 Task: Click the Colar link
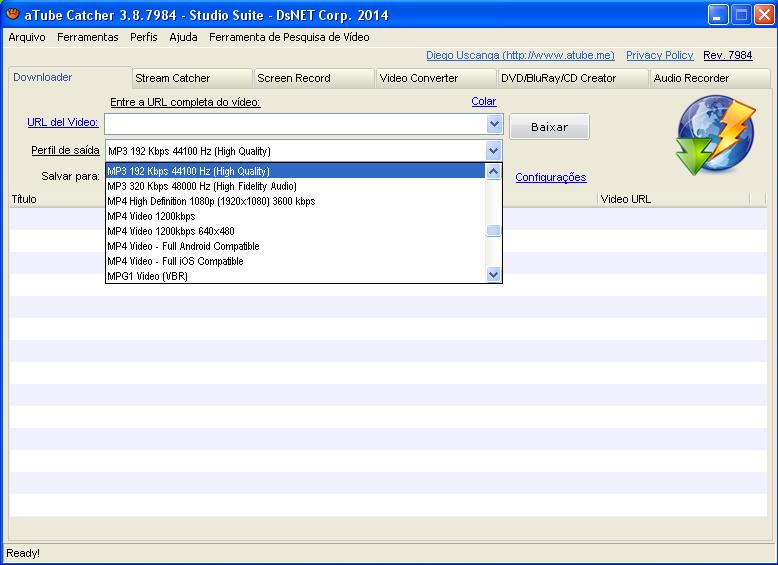coord(483,101)
